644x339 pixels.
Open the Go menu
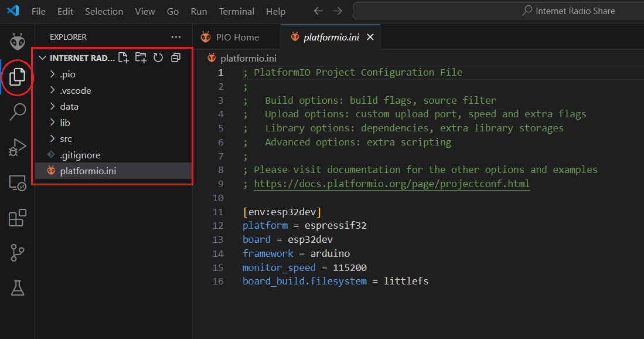173,12
